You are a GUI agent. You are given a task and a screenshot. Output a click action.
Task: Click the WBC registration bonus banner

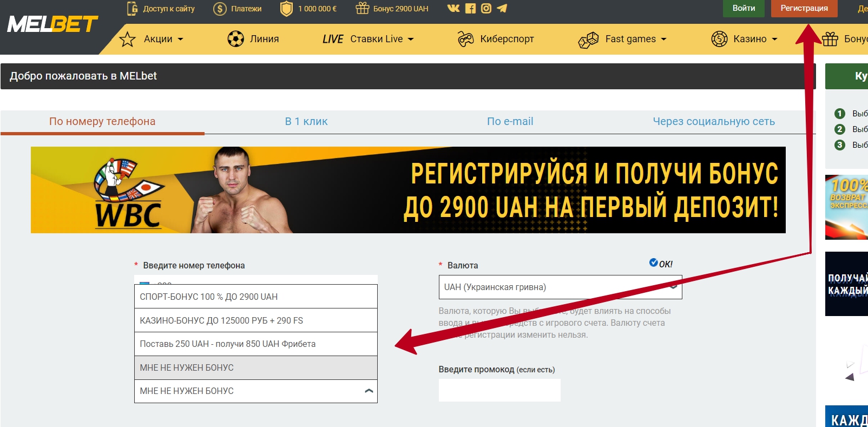pyautogui.click(x=408, y=190)
